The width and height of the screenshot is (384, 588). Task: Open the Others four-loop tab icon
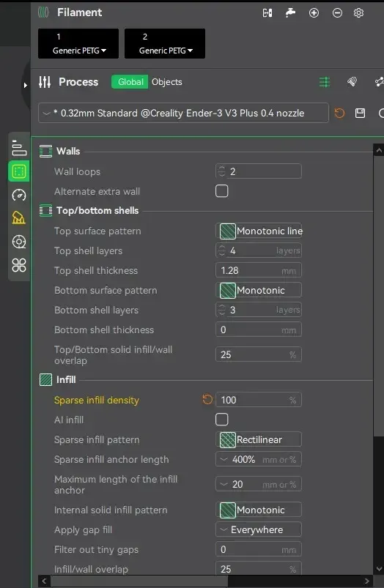[x=19, y=266]
